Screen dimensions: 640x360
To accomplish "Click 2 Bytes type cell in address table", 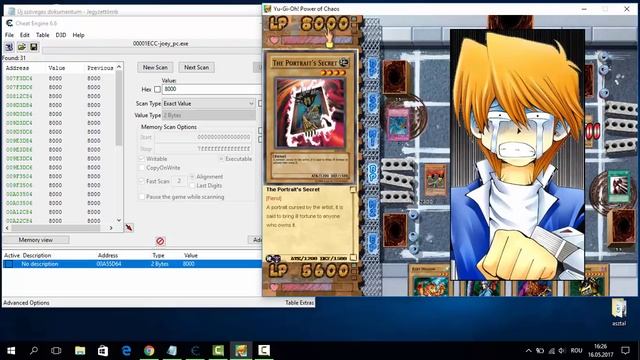I will click(160, 264).
